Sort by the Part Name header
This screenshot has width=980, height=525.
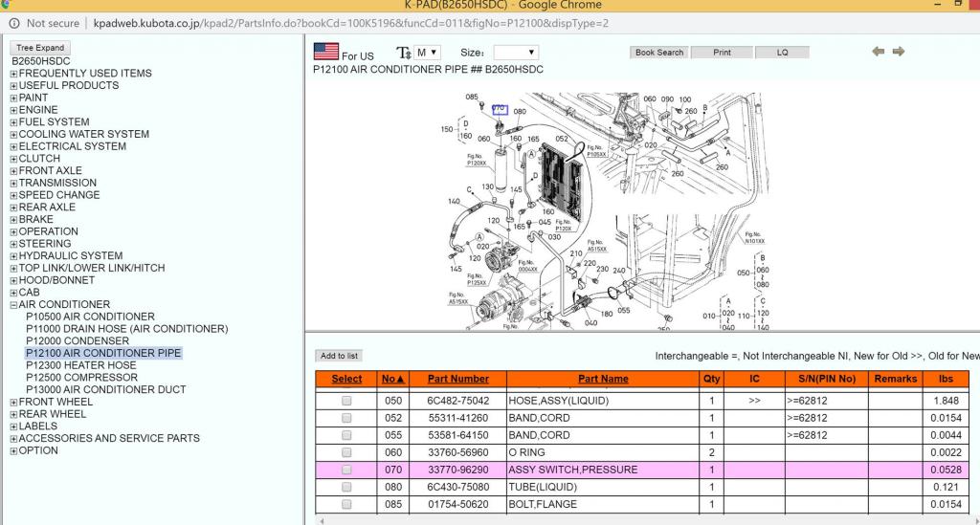(x=603, y=379)
